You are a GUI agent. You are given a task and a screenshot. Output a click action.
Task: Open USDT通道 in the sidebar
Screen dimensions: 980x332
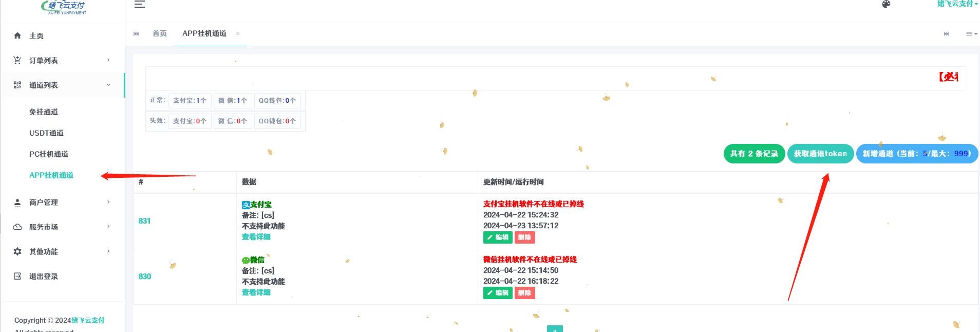click(x=46, y=133)
